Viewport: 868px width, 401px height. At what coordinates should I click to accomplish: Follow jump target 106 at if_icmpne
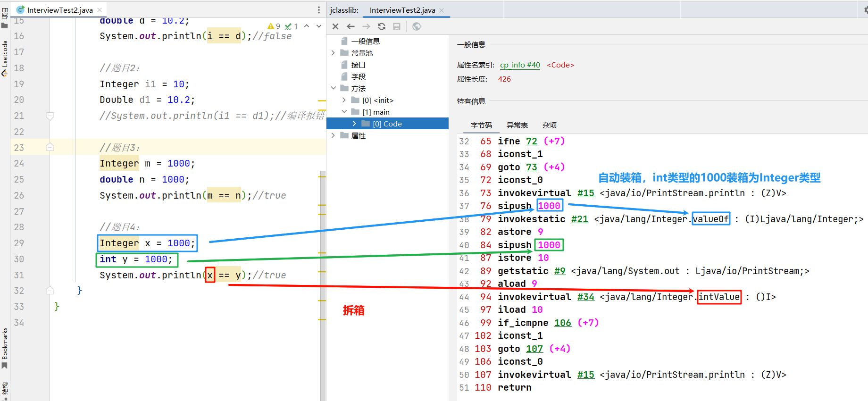coord(562,323)
